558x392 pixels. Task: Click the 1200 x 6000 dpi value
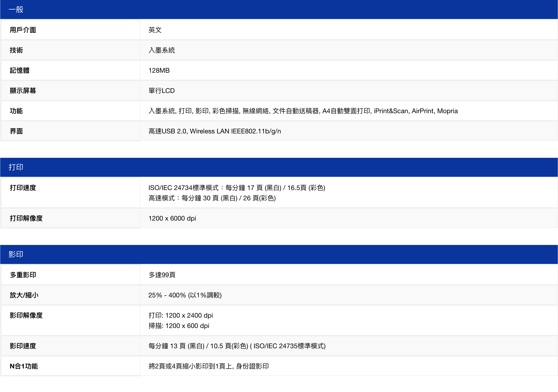pos(172,218)
